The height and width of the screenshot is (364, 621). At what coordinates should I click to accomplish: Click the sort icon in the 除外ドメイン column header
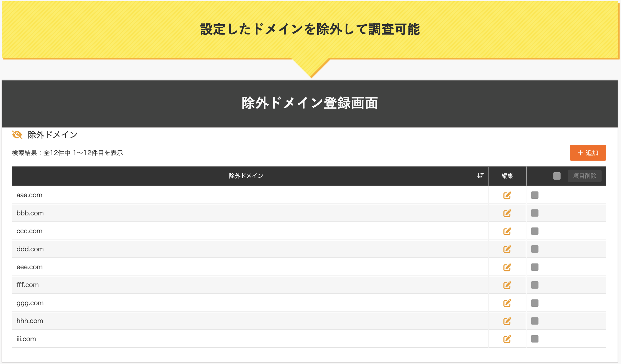click(x=480, y=176)
